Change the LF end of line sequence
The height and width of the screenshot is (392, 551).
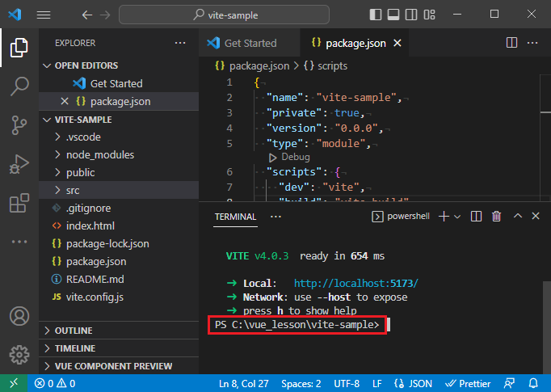[x=377, y=383]
